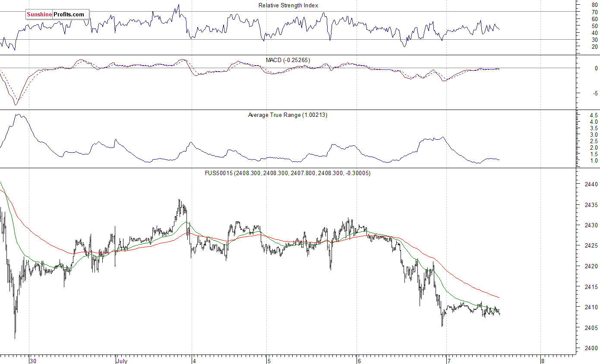The image size is (600, 364).
Task: Click the 2405 price axis label
Action: point(591,328)
